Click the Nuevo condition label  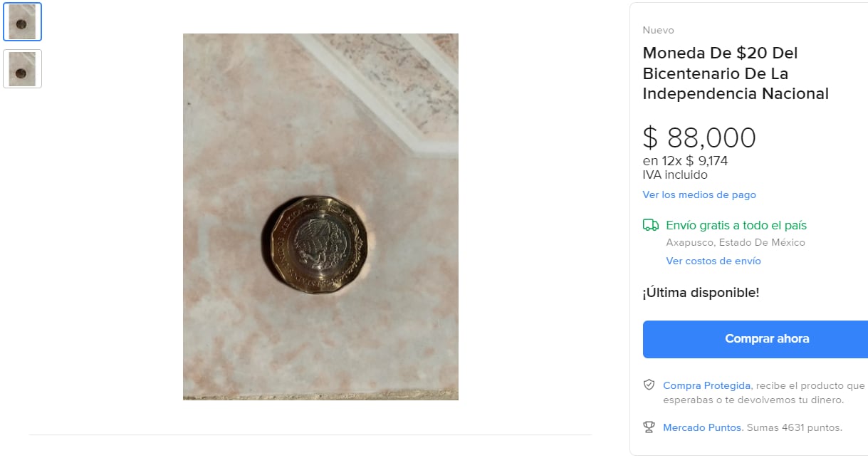tap(658, 30)
